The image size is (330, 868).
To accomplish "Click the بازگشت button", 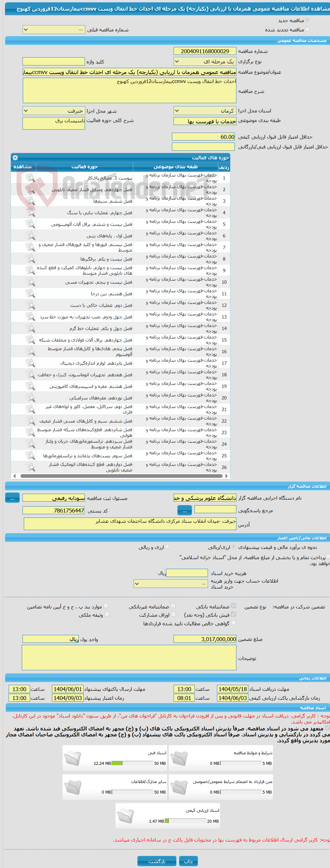I will pyautogui.click(x=157, y=861).
